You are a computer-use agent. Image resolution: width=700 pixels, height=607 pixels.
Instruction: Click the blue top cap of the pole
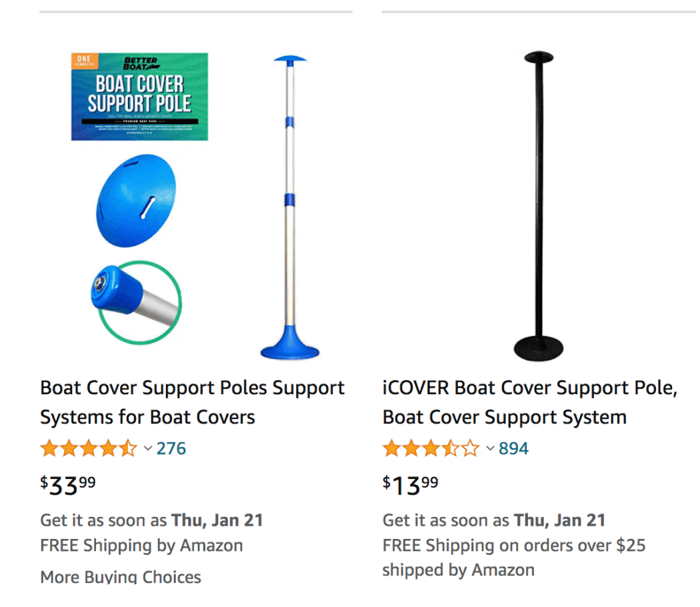[x=290, y=60]
